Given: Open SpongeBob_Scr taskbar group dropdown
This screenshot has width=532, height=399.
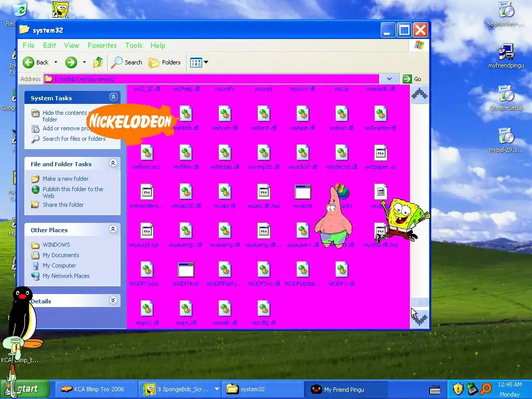Looking at the screenshot, I should tap(217, 389).
